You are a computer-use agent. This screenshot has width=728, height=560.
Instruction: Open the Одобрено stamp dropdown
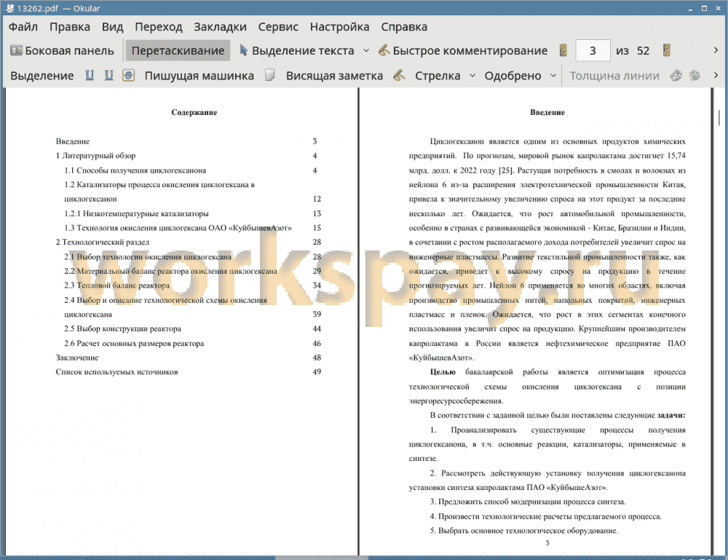(x=553, y=76)
